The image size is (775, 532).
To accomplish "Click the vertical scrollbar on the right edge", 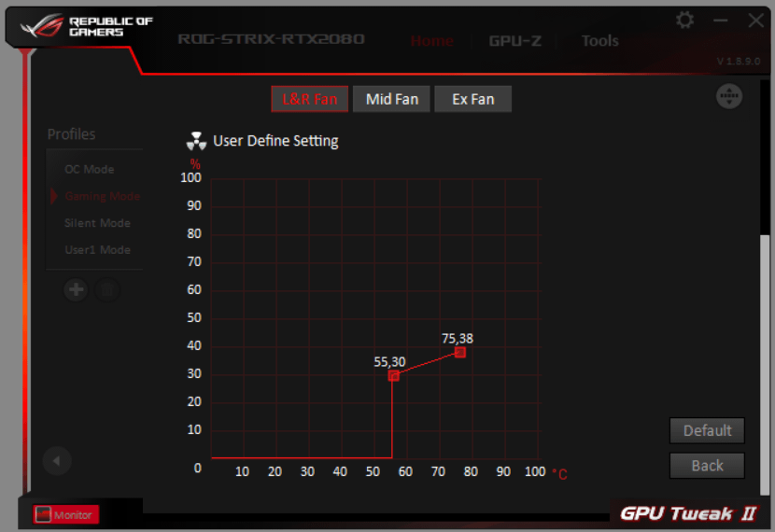I will [x=765, y=365].
